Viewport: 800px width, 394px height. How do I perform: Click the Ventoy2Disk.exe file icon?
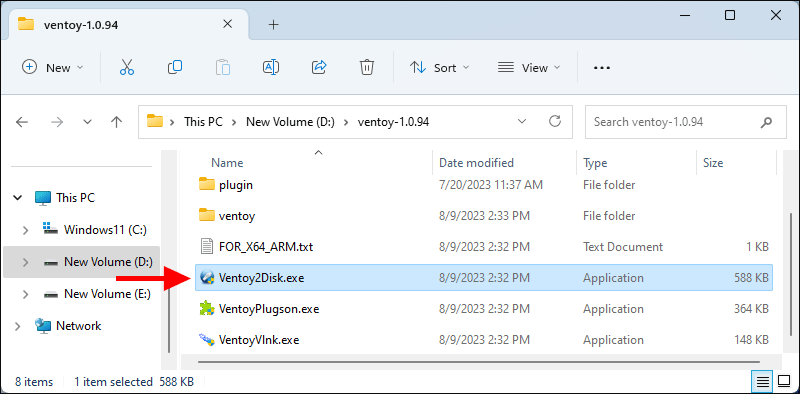[x=207, y=278]
